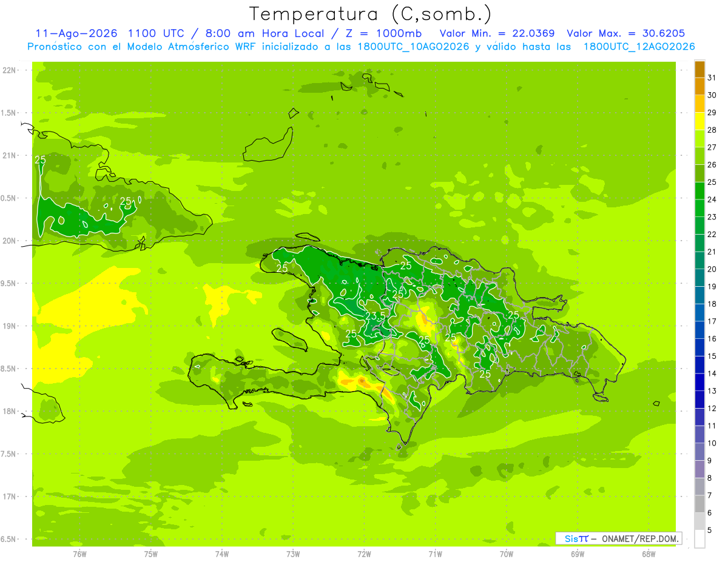Click the '6.5N' latitude tick label
This screenshot has height=562, width=728.
pyautogui.click(x=8, y=539)
